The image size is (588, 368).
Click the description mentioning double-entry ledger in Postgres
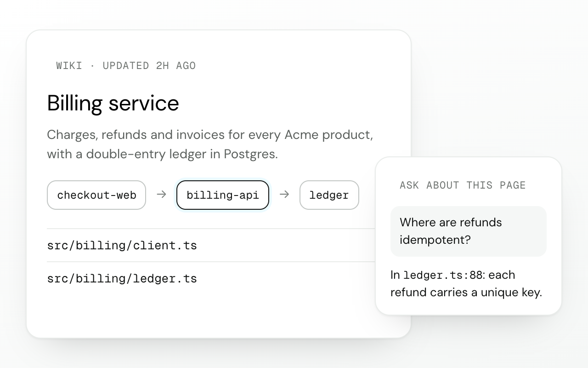point(210,144)
